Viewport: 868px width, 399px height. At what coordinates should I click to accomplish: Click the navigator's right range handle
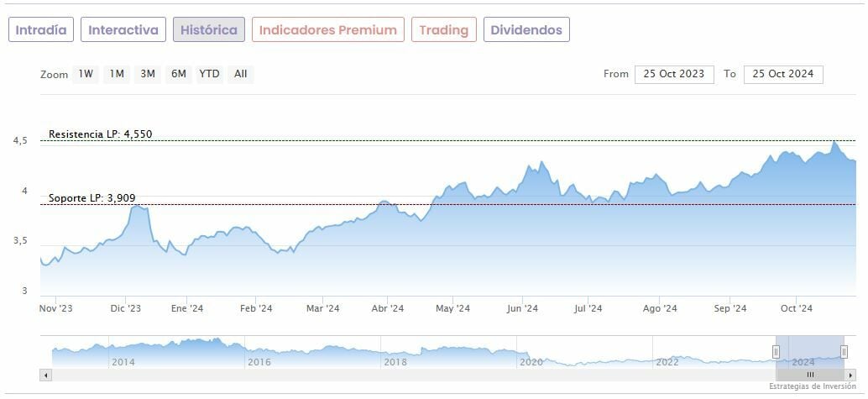point(844,352)
